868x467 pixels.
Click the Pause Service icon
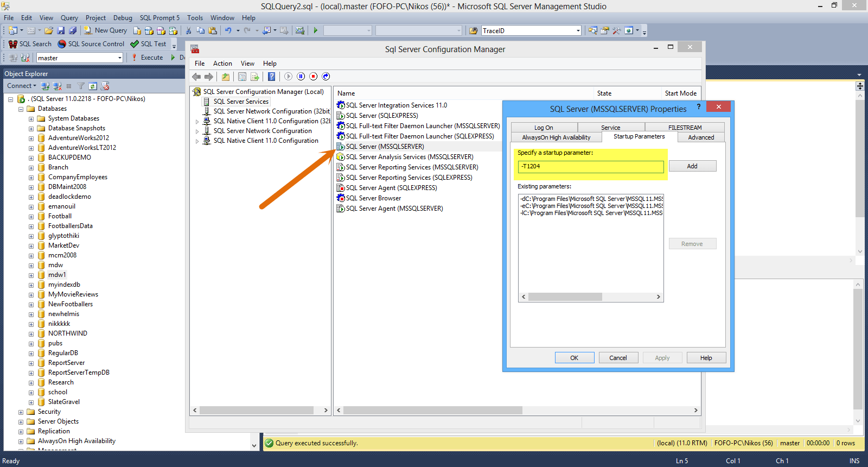coord(301,77)
